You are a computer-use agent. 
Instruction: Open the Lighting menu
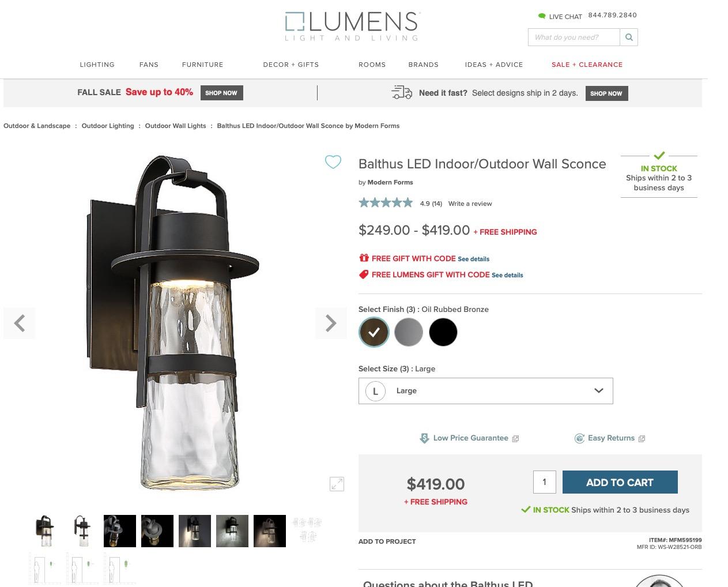97,65
